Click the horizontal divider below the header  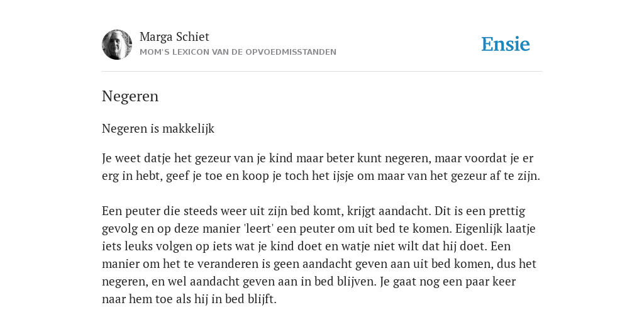point(322,72)
